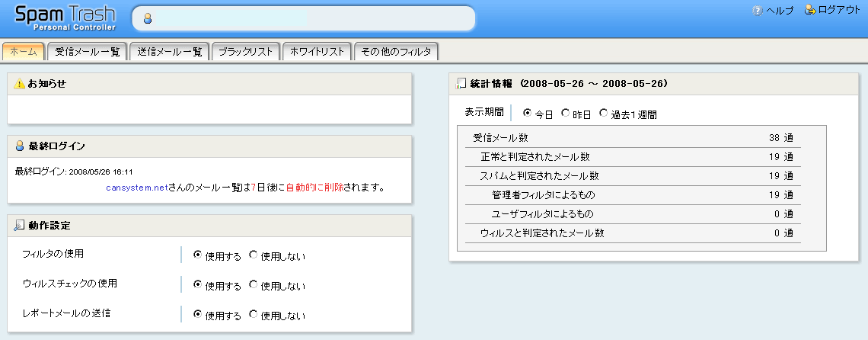Select 過去1週間 as display period

[x=603, y=113]
